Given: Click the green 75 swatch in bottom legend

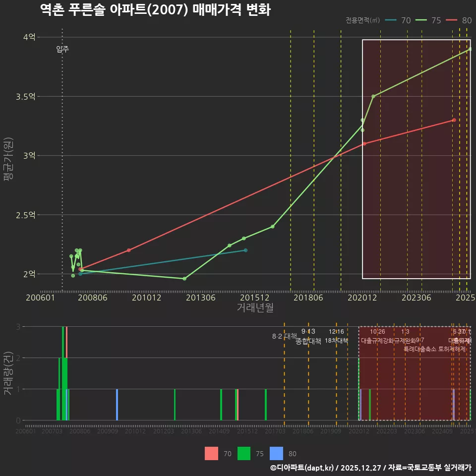Looking at the screenshot, I should click(x=244, y=453).
